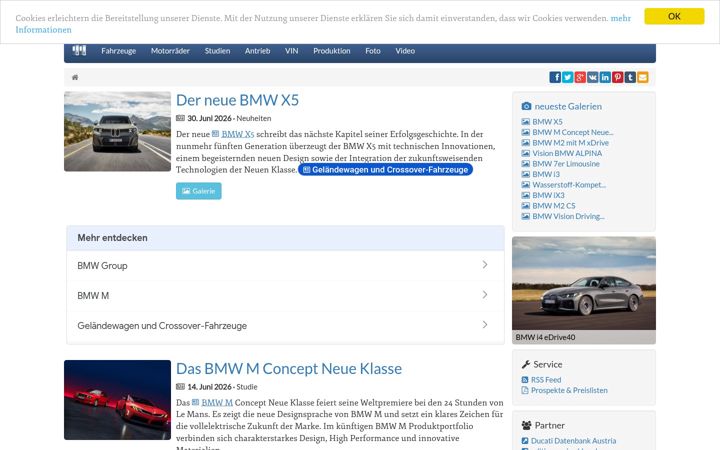
Task: Share via Google Plus icon
Action: click(580, 77)
